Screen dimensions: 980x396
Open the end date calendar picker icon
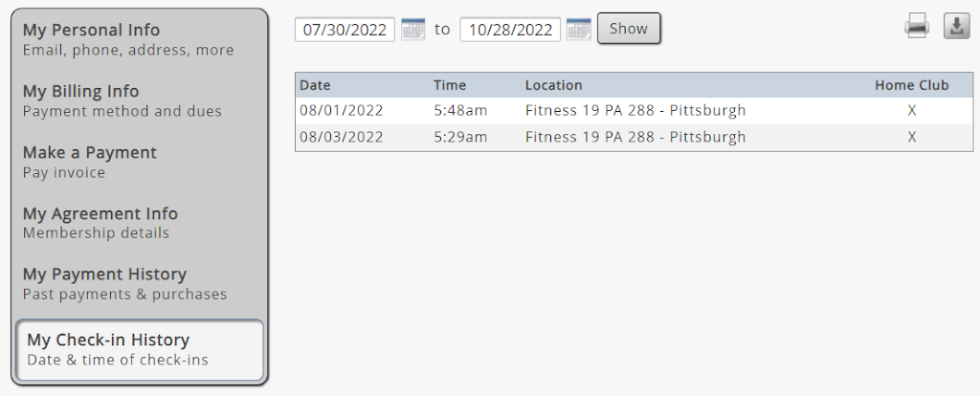coord(578,29)
